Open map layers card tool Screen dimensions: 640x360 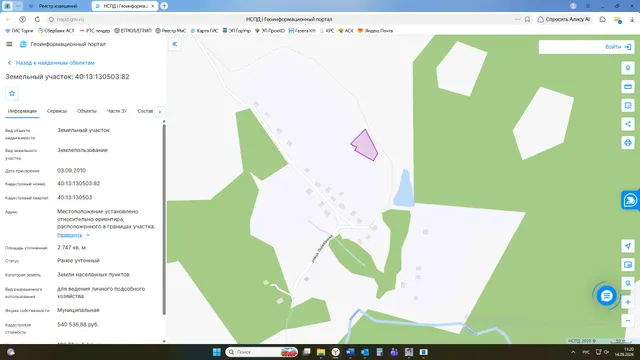[628, 87]
